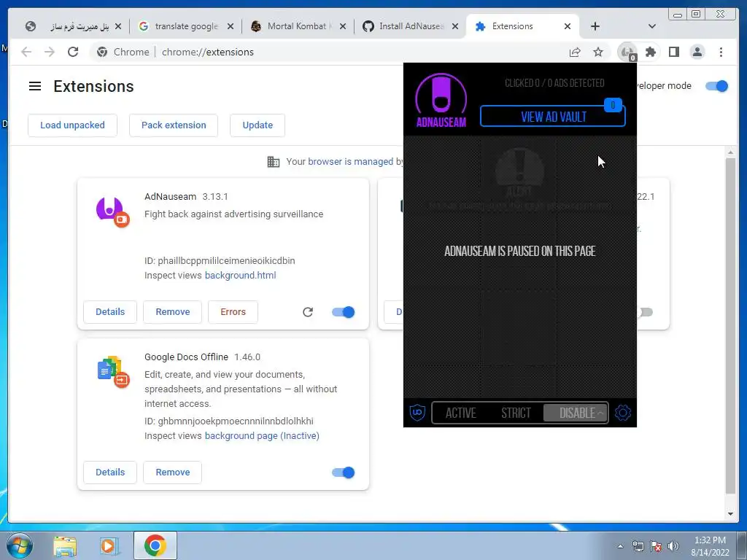This screenshot has width=747, height=560.
Task: Reload the current page
Action: [x=73, y=52]
